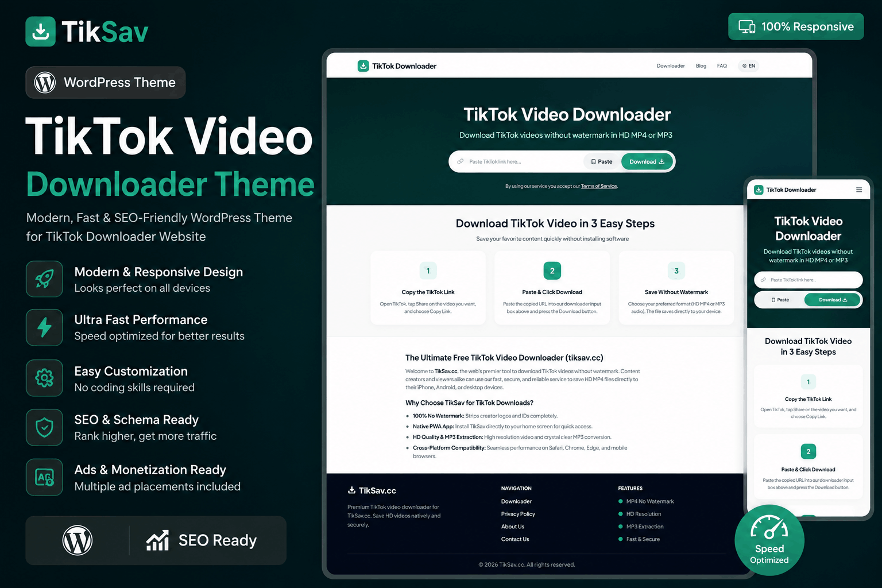Click the link icon in the mobile URL field
The height and width of the screenshot is (588, 882).
(763, 280)
